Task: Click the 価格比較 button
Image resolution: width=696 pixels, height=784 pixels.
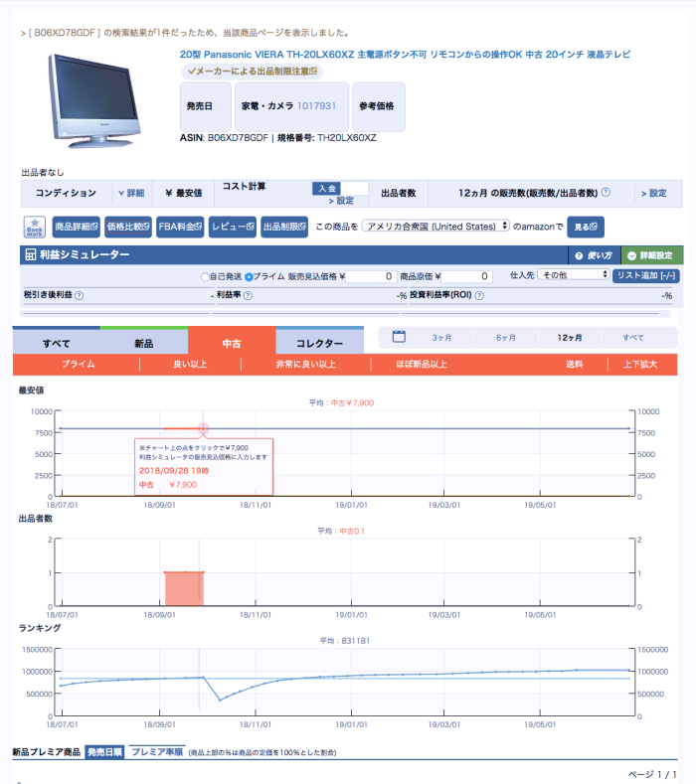Action: 128,227
